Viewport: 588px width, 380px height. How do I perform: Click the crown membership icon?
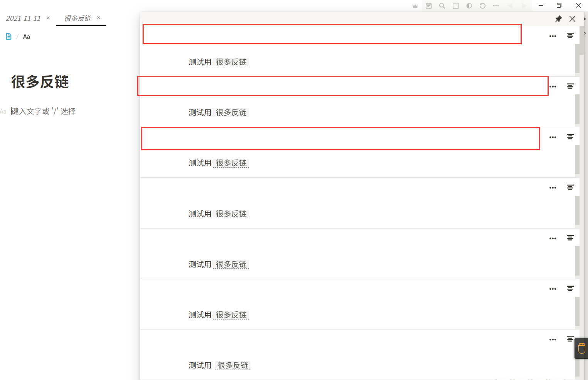coord(415,6)
